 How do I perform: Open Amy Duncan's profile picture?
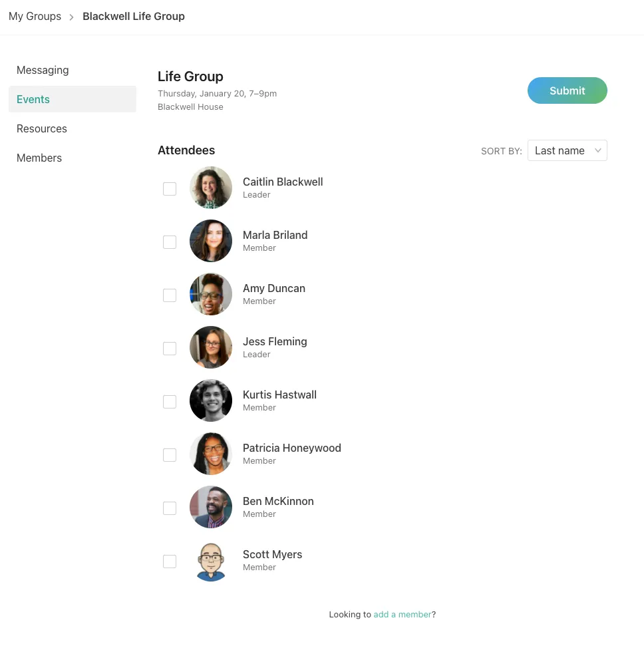(x=211, y=294)
